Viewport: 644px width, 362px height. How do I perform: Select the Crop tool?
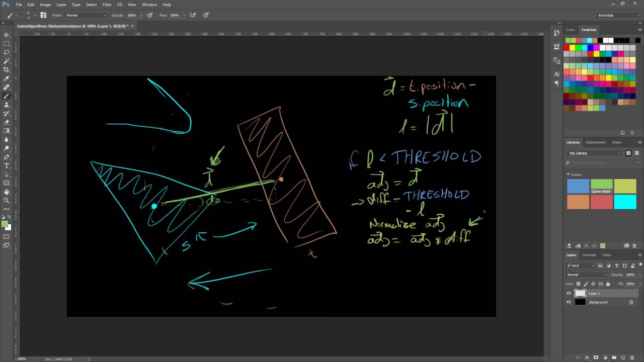pos(7,69)
